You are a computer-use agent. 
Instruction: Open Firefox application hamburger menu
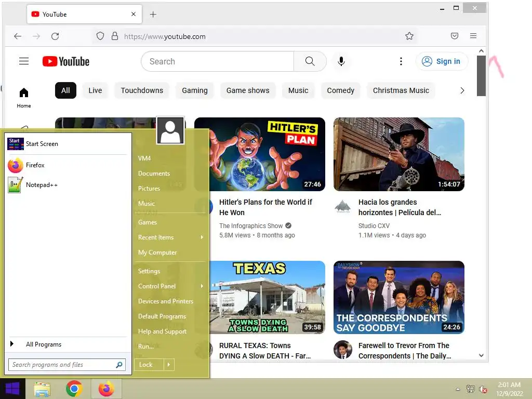(473, 36)
